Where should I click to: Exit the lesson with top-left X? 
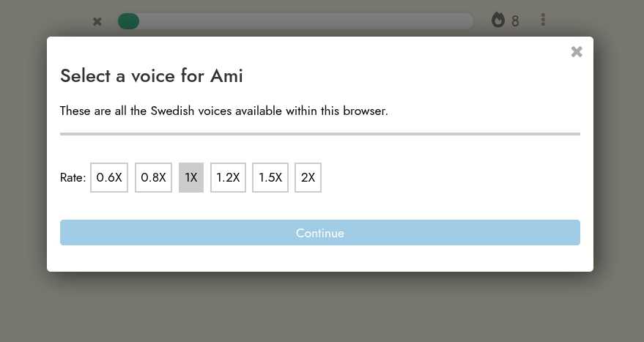(97, 21)
